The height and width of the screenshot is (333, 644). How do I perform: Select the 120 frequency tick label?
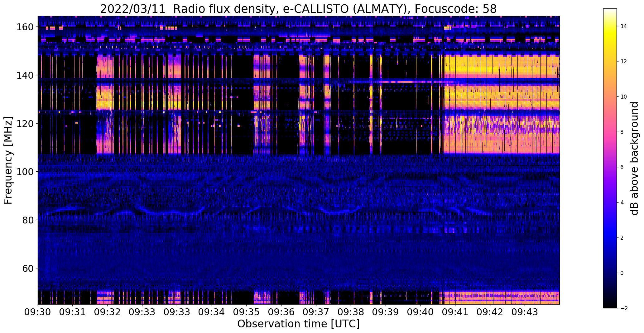(25, 124)
